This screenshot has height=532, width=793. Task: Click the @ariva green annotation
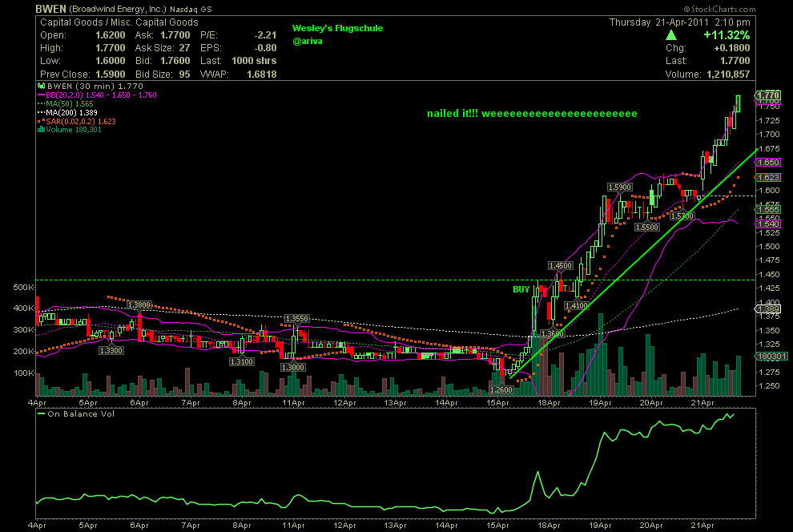point(308,41)
